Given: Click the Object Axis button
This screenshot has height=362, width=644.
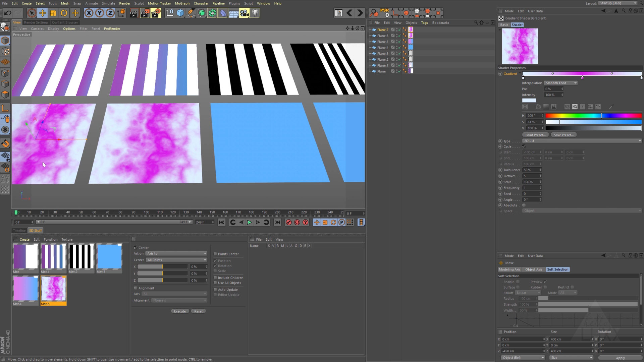Looking at the screenshot, I should [x=533, y=269].
